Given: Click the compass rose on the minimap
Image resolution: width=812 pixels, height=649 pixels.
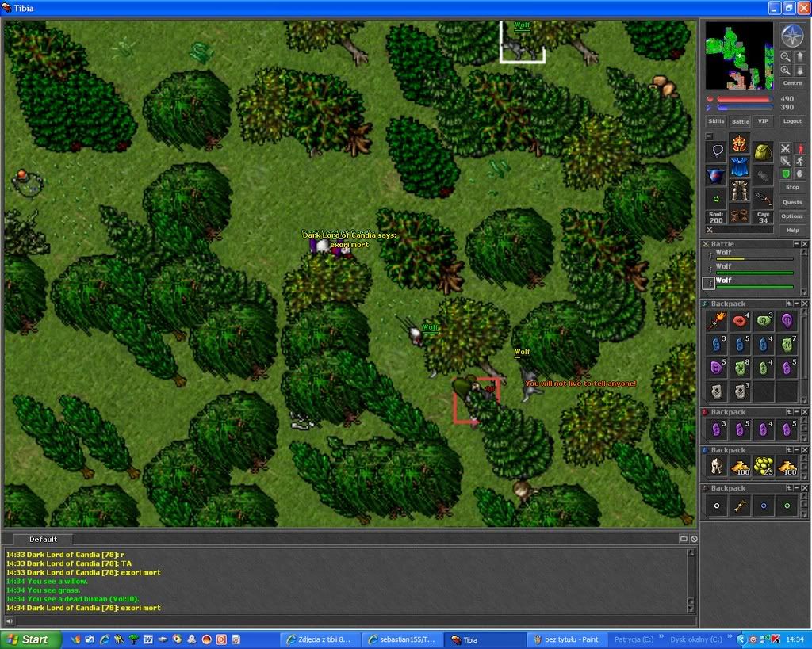Looking at the screenshot, I should (792, 36).
